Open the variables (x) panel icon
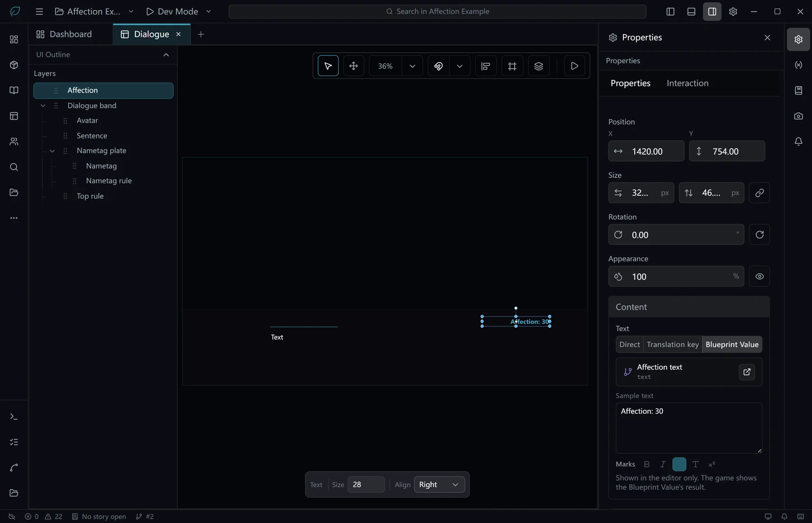Image resolution: width=812 pixels, height=523 pixels. 798,65
